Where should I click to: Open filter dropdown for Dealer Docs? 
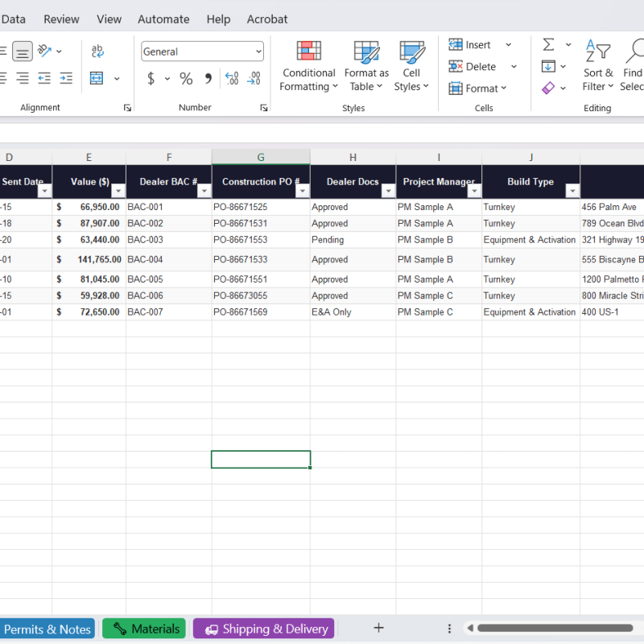pos(388,191)
